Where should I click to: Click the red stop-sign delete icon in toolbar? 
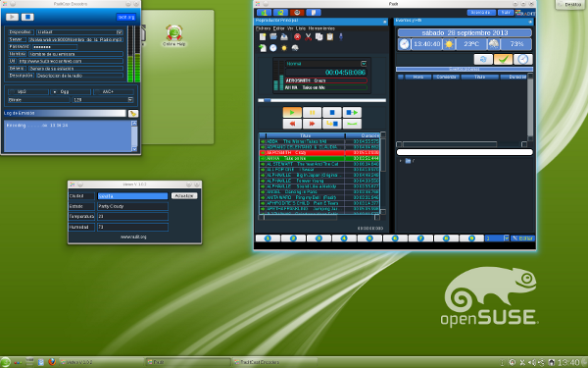tap(297, 37)
